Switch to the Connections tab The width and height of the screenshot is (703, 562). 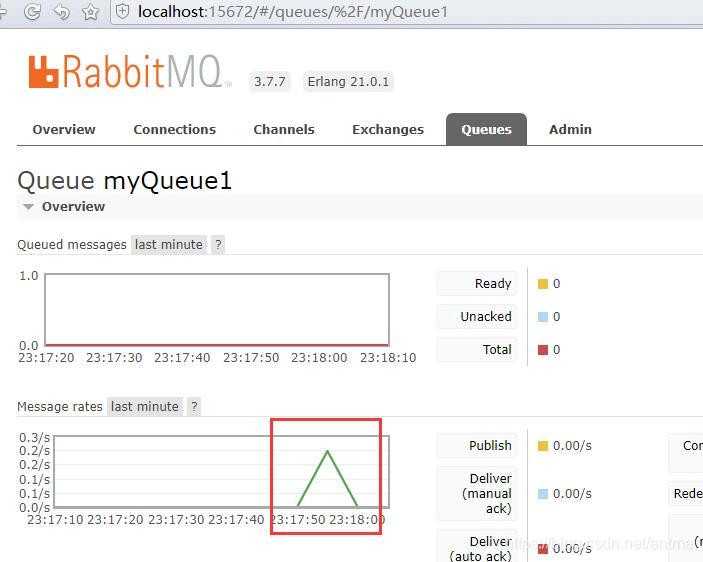174,129
